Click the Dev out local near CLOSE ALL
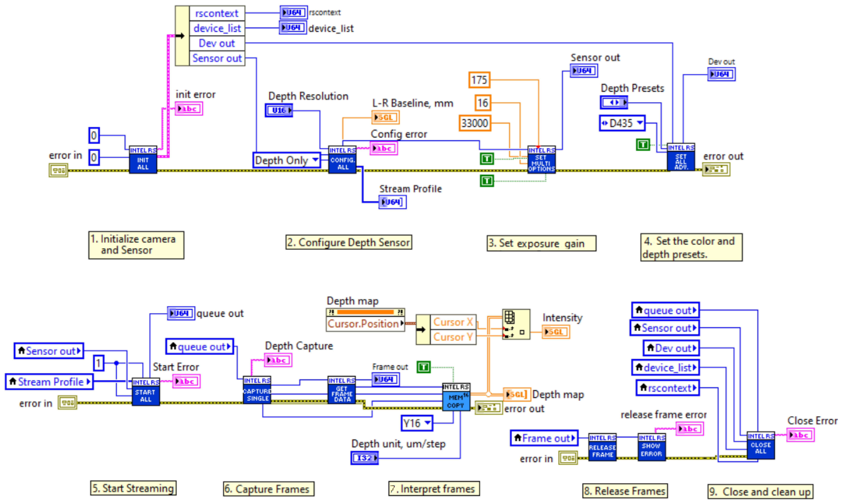This screenshot has height=504, width=842. click(x=671, y=348)
